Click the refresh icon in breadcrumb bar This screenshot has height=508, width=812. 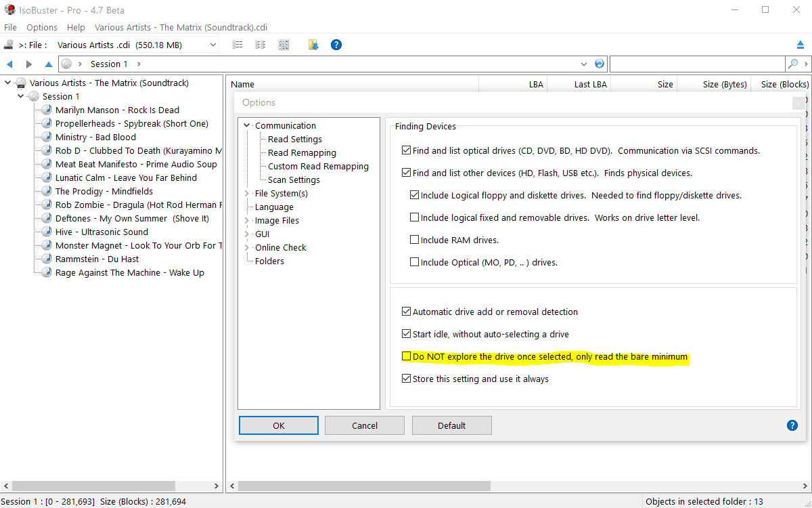pyautogui.click(x=600, y=64)
